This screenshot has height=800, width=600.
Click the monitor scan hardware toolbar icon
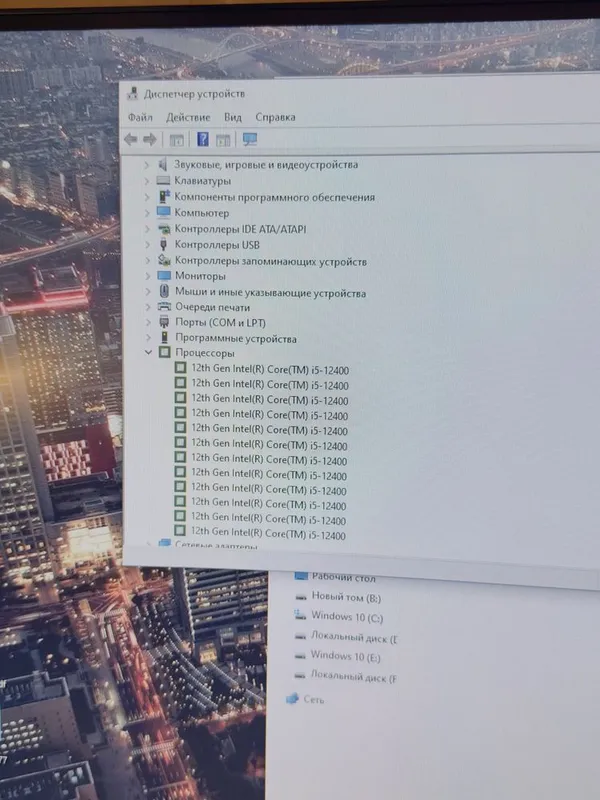tap(249, 139)
